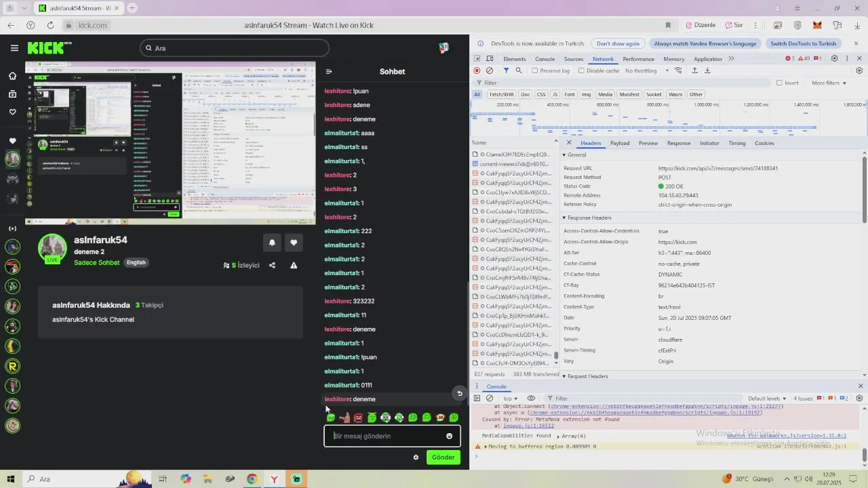The width and height of the screenshot is (868, 488).
Task: Open the Performance tab
Action: pos(638,59)
